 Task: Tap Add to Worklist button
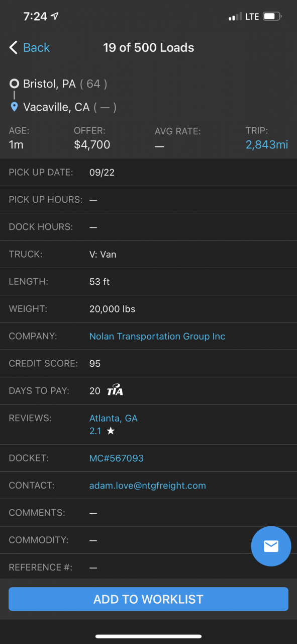148,599
